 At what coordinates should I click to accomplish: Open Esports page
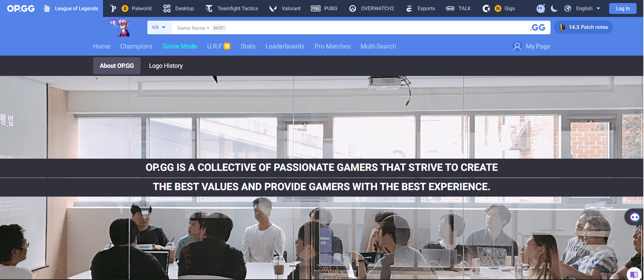click(x=426, y=8)
